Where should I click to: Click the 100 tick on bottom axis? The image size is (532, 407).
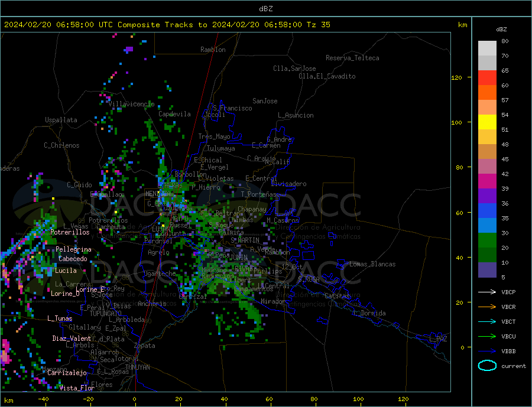point(358,399)
